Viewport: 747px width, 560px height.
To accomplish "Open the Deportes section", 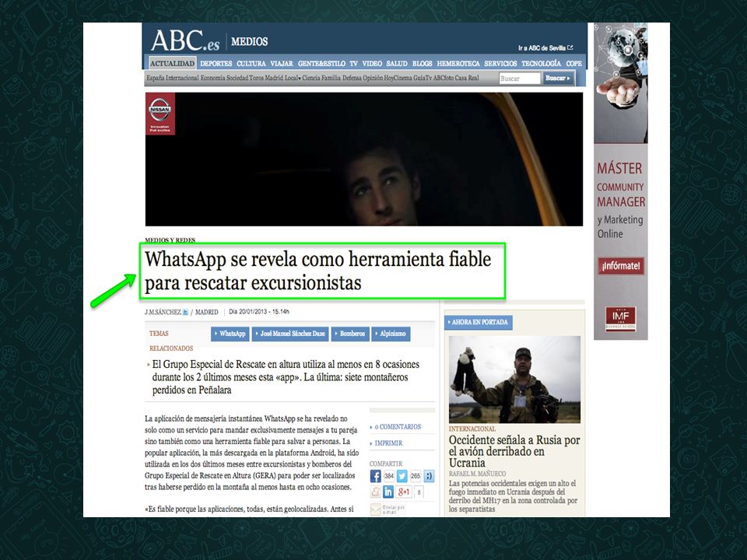I will click(x=216, y=63).
